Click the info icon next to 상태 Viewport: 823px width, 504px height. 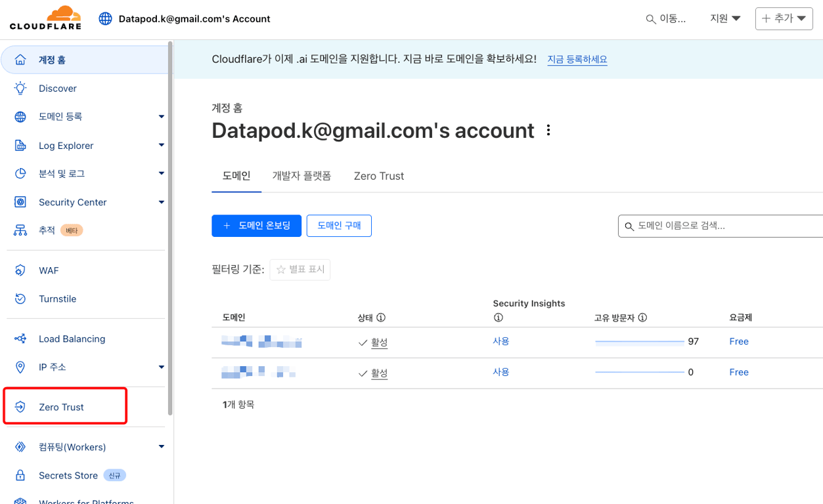tap(381, 318)
